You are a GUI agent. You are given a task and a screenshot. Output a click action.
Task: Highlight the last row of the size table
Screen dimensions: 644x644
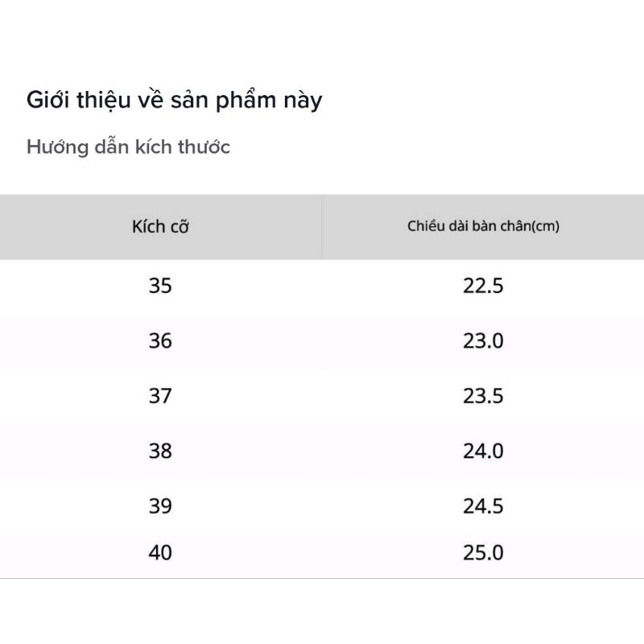tap(322, 553)
